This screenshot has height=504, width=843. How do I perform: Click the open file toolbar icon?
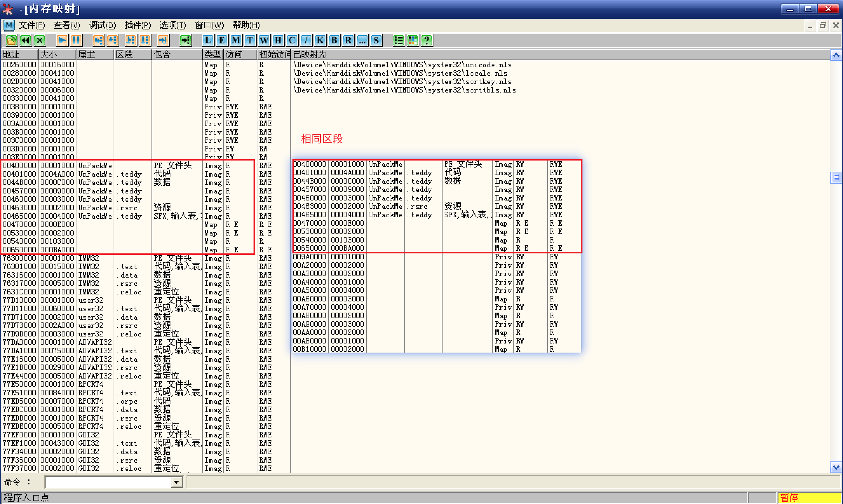point(11,40)
